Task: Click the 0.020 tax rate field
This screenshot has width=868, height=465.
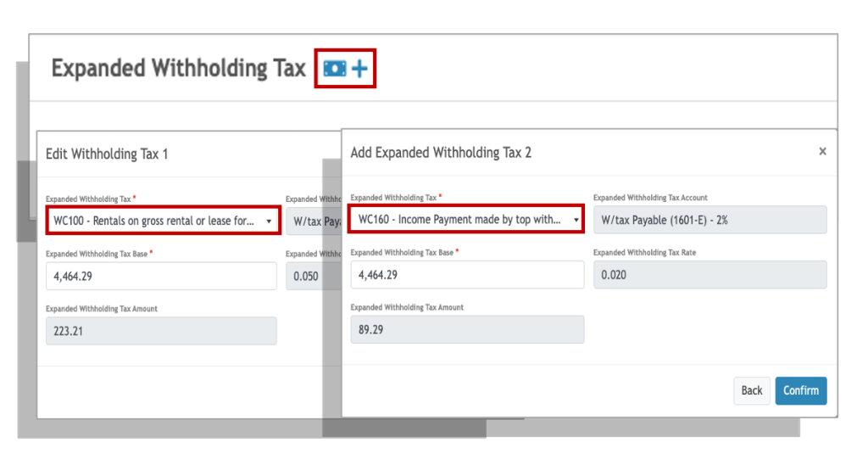Action: pos(710,275)
